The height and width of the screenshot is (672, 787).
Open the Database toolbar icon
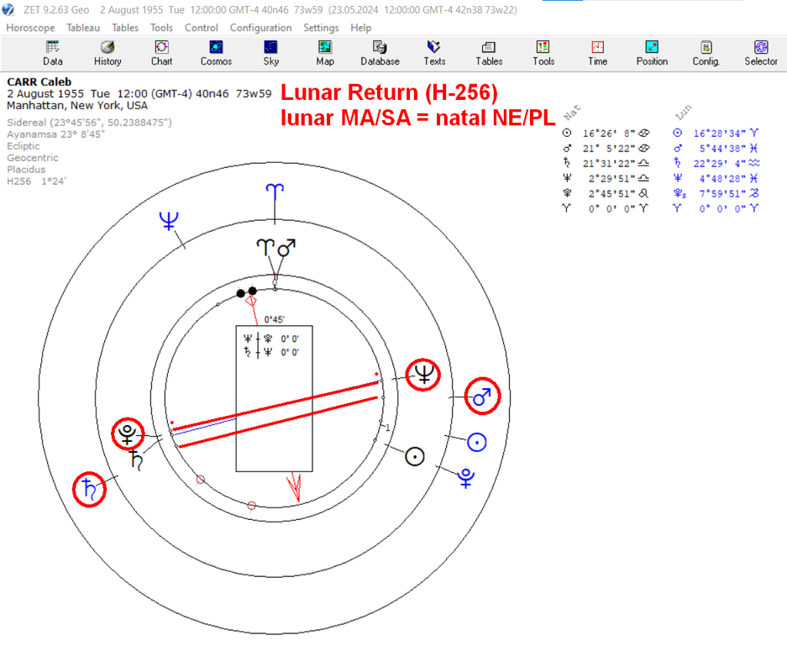380,53
